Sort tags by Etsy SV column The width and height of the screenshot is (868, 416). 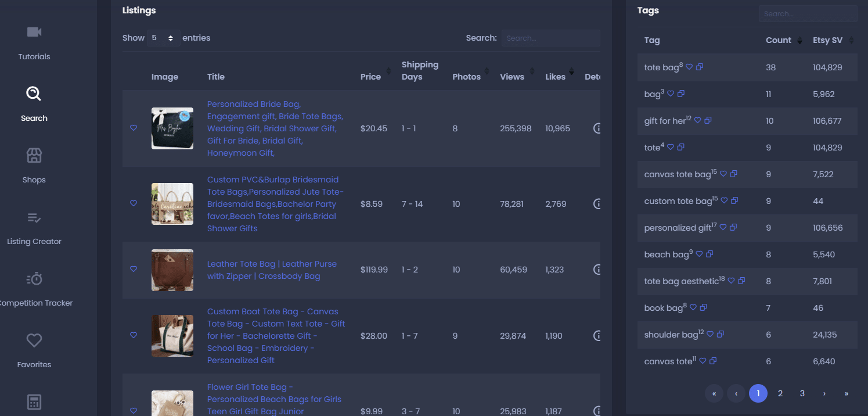point(834,40)
